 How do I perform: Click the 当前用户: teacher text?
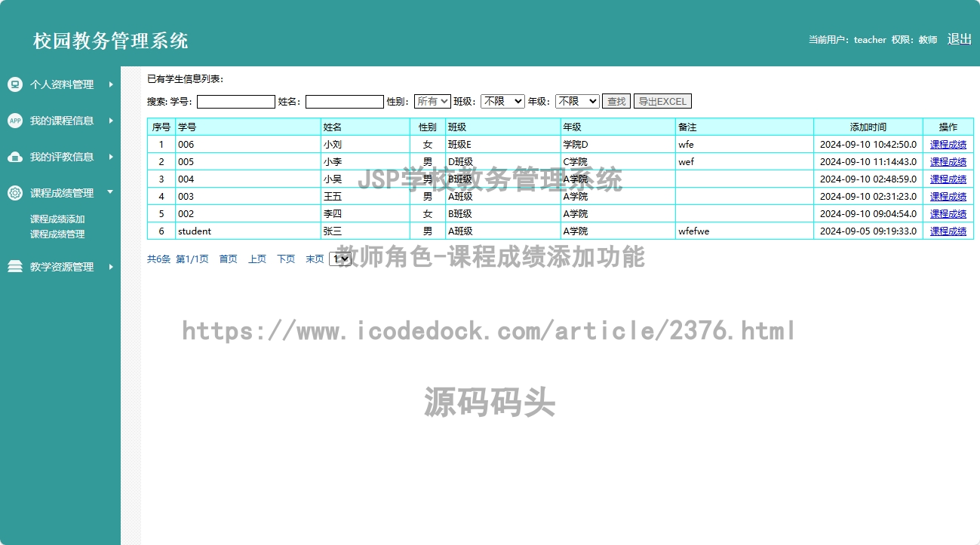(847, 40)
